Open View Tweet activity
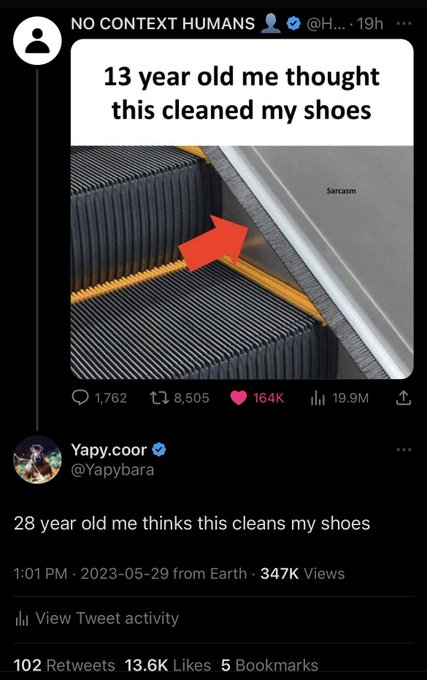Image resolution: width=427 pixels, height=680 pixels. [107, 618]
